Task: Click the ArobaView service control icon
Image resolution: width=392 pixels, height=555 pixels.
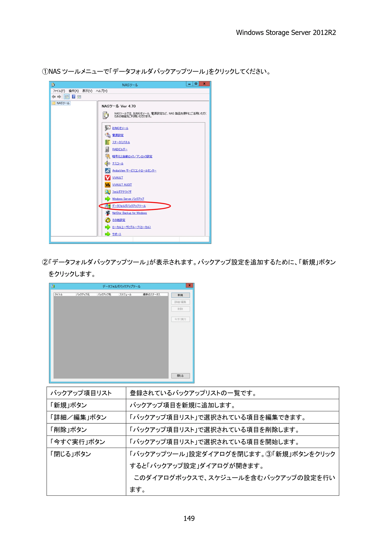Action: 107,170
